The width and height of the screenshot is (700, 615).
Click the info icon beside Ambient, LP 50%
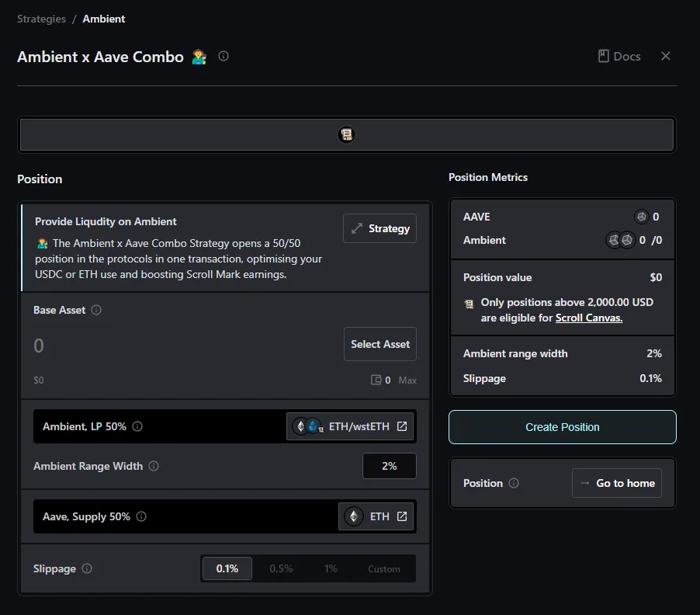click(x=137, y=426)
